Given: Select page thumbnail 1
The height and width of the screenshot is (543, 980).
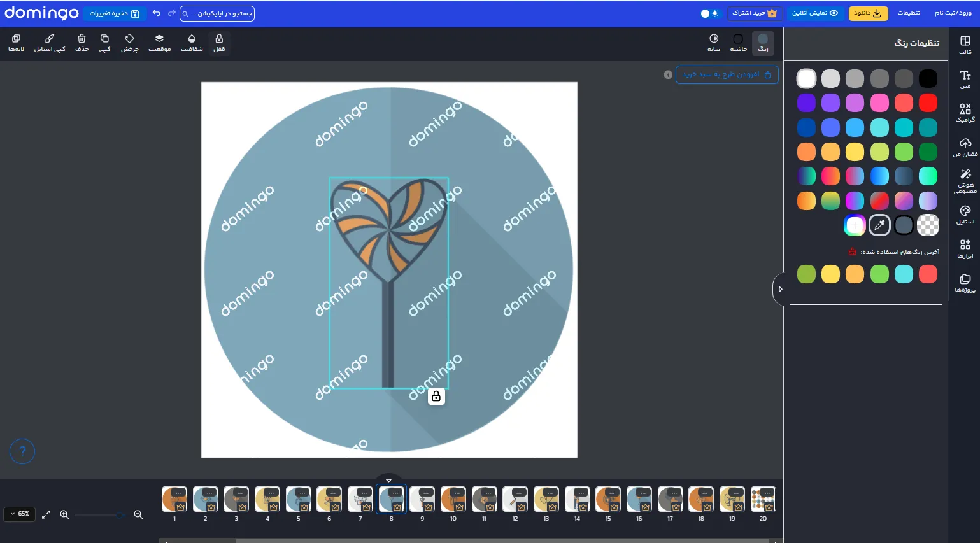Looking at the screenshot, I should [174, 499].
